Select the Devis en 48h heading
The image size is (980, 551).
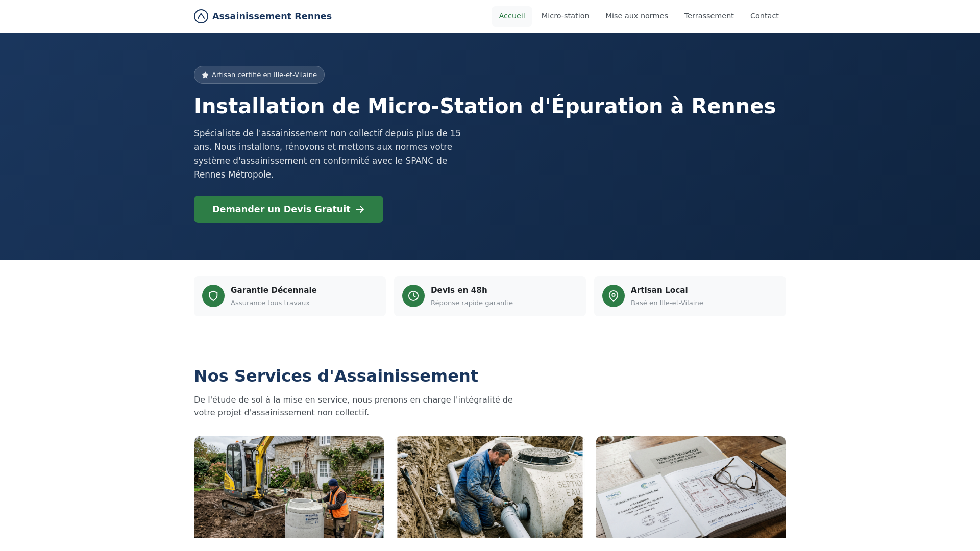(x=459, y=290)
